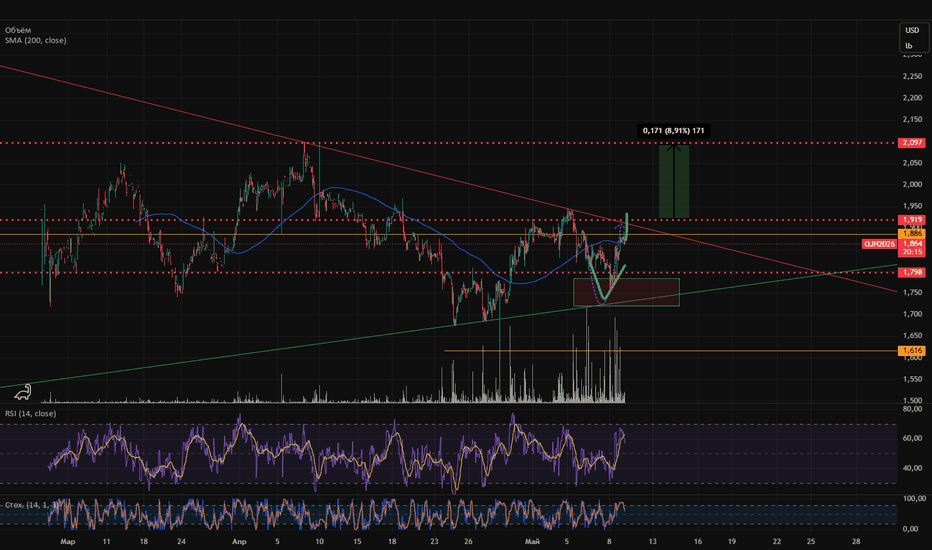Click the red 1,919 price level tag
932x550 pixels.
912,220
